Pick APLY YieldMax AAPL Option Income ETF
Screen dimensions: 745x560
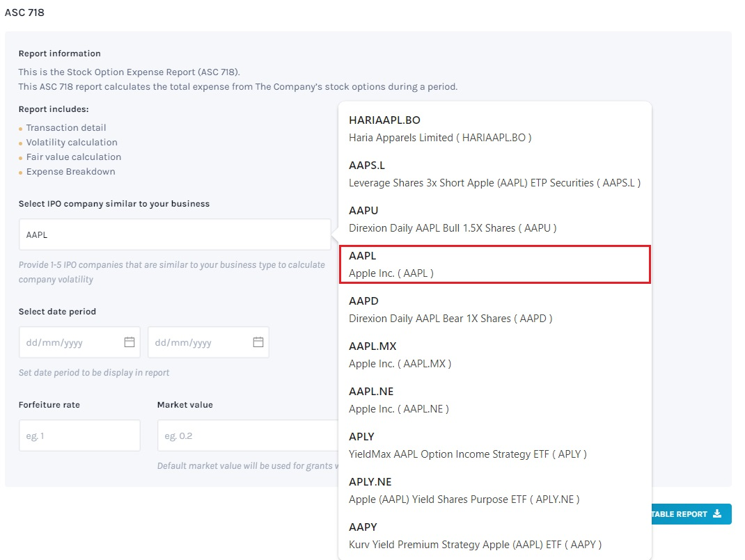[x=494, y=445]
